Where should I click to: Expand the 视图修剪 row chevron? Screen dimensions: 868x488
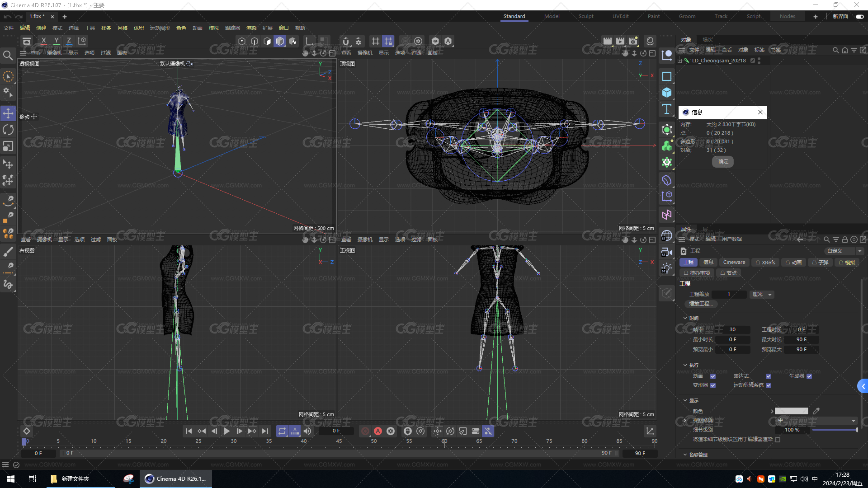(685, 421)
